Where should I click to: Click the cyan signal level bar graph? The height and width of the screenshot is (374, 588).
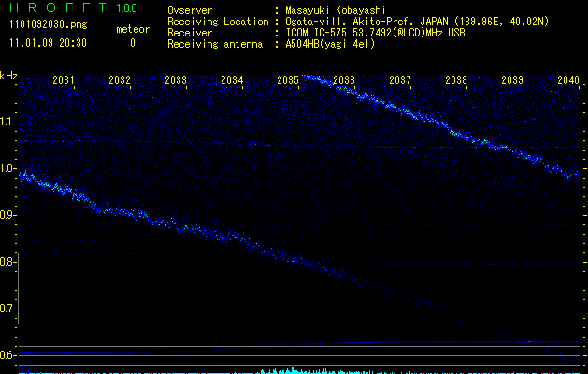(299, 370)
